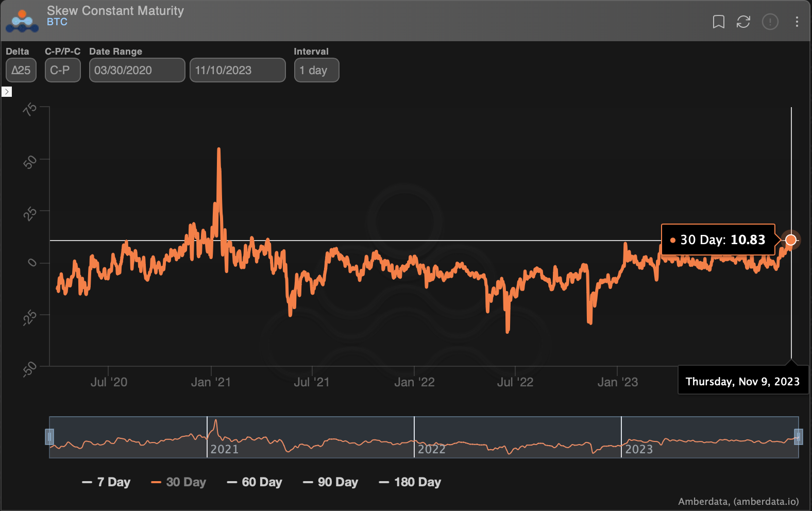812x511 pixels.
Task: Edit the end date 11/10/2023 field
Action: pyautogui.click(x=238, y=70)
